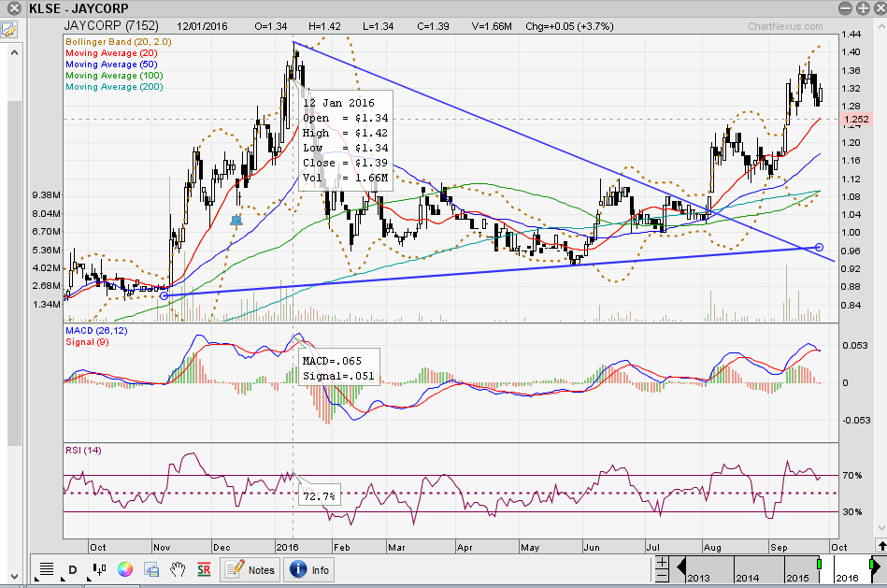887x588 pixels.
Task: Open the candlestick chart type selector
Action: tap(99, 569)
